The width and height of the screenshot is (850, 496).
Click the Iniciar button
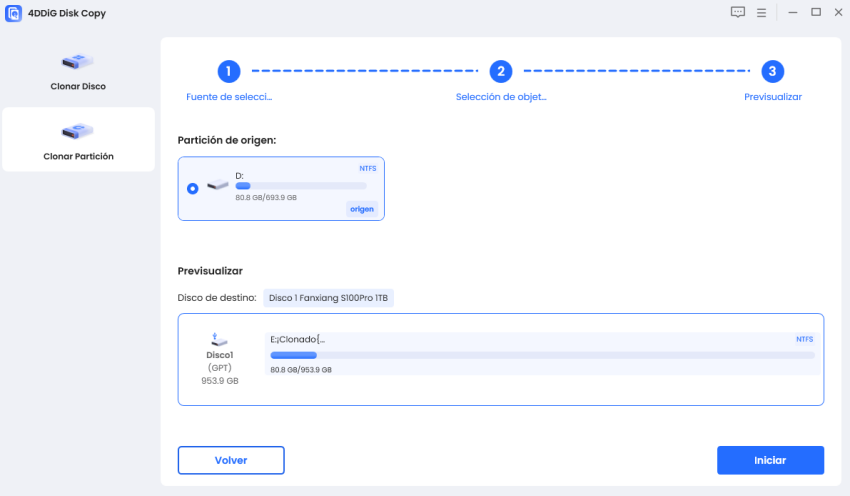[x=770, y=460]
